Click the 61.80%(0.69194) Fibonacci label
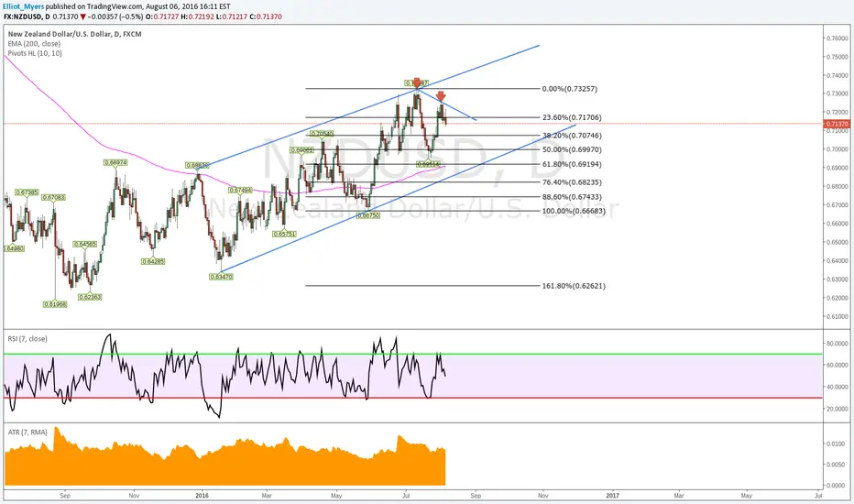 pos(572,164)
